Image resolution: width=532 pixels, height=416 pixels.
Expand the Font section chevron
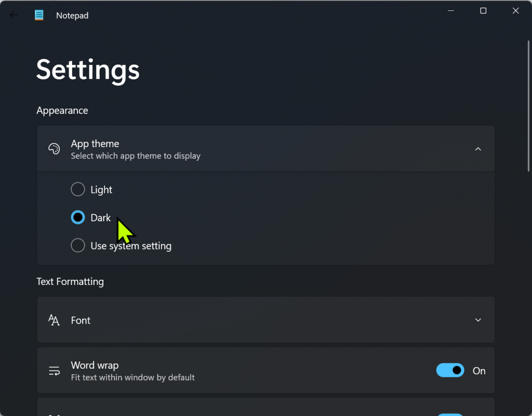click(x=478, y=320)
